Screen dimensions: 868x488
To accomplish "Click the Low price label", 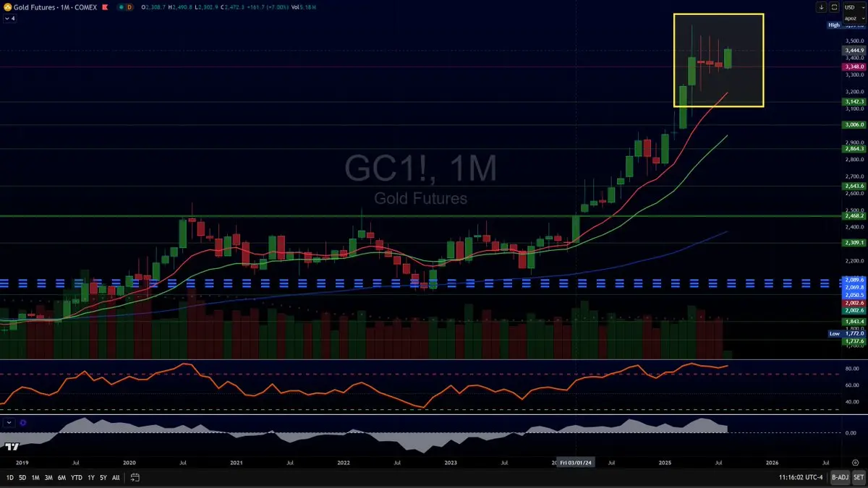I will tap(834, 334).
